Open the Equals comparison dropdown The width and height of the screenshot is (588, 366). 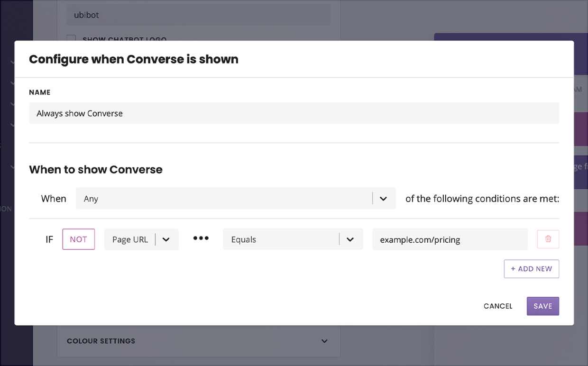click(293, 239)
